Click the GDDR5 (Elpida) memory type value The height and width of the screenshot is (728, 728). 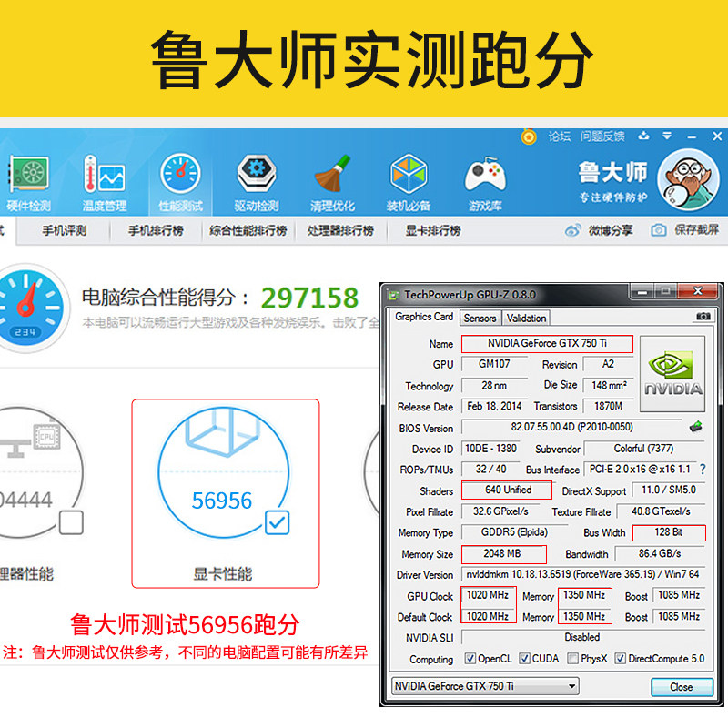[514, 532]
